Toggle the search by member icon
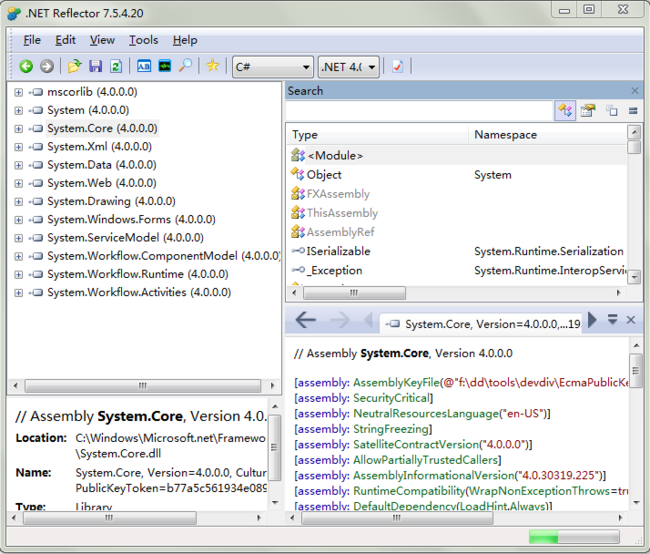Screen dimensions: 650x554 pos(588,111)
